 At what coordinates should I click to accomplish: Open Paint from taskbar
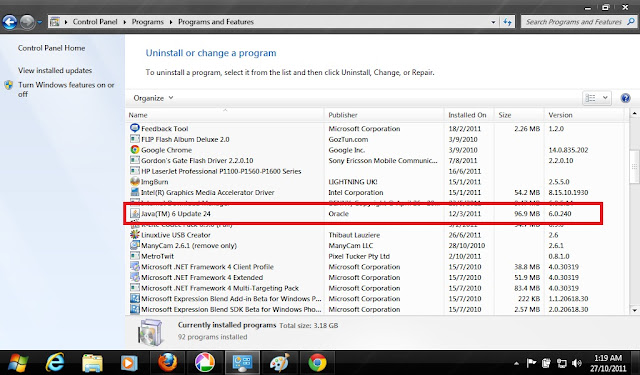coord(280,362)
